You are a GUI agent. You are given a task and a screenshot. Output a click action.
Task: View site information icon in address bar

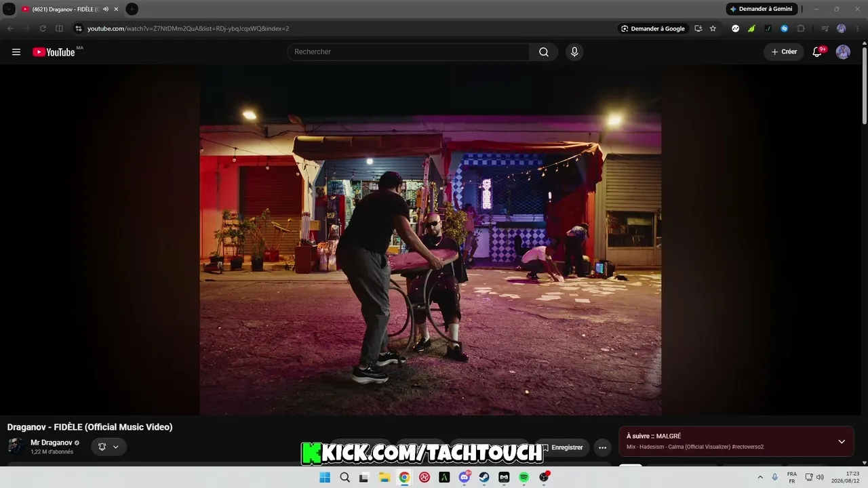pos(78,28)
